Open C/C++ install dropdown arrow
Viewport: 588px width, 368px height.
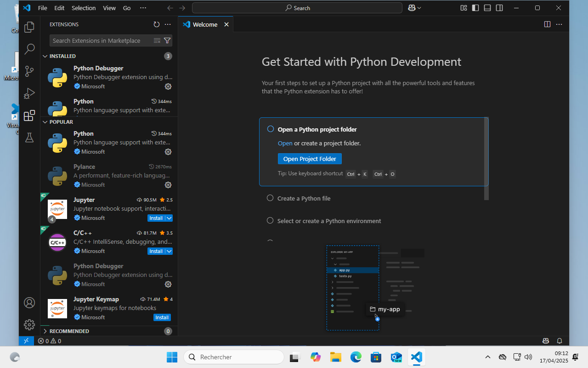coord(169,251)
